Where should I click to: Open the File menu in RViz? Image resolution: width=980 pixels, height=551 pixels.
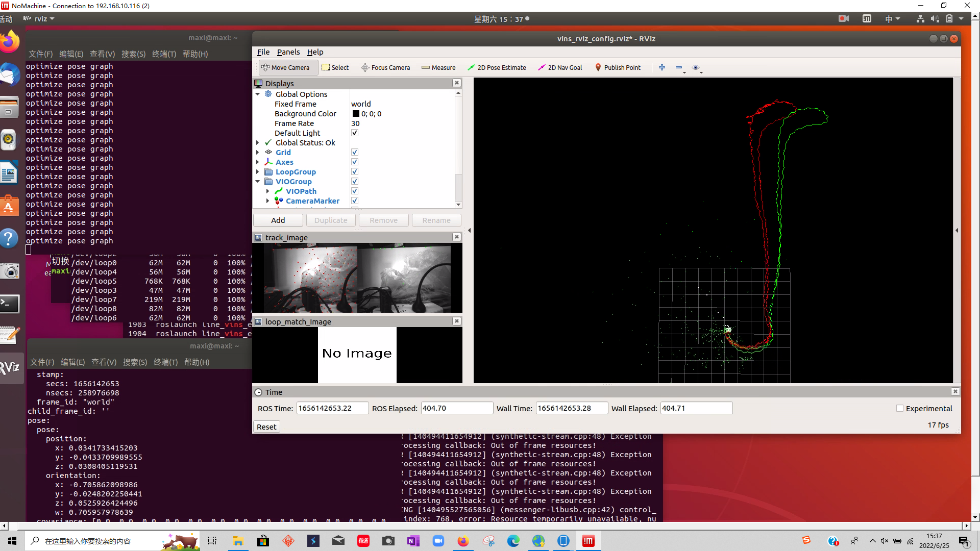coord(263,52)
